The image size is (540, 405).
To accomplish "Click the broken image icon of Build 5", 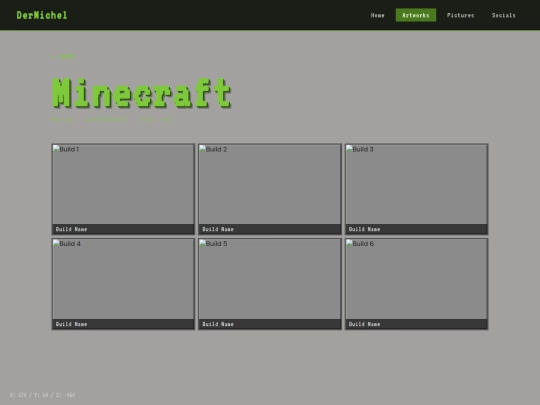I will click(202, 243).
